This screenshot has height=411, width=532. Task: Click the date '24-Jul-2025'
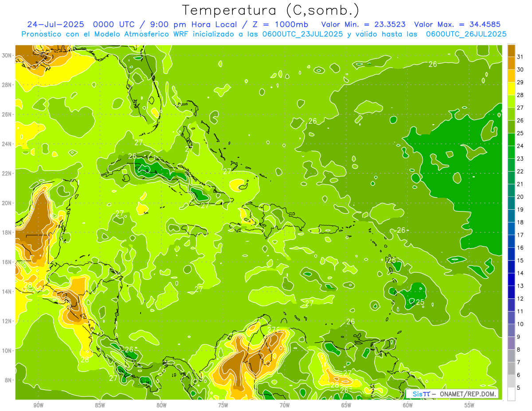[x=56, y=24]
